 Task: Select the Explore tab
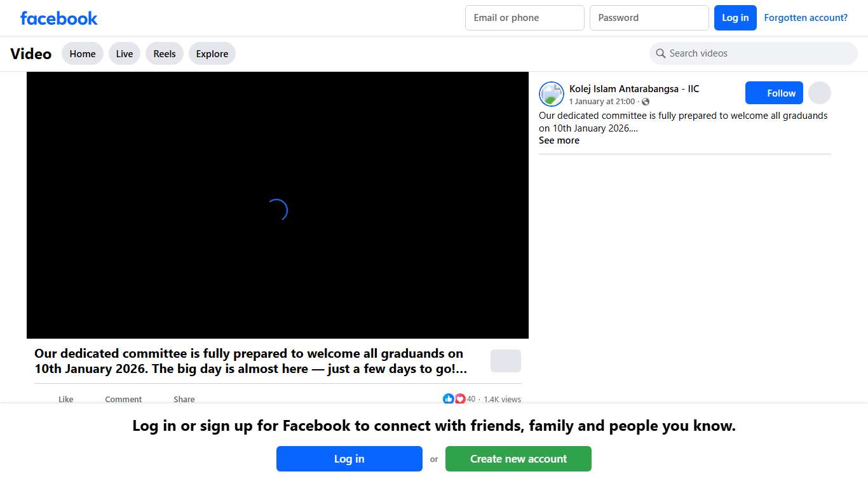pos(212,53)
